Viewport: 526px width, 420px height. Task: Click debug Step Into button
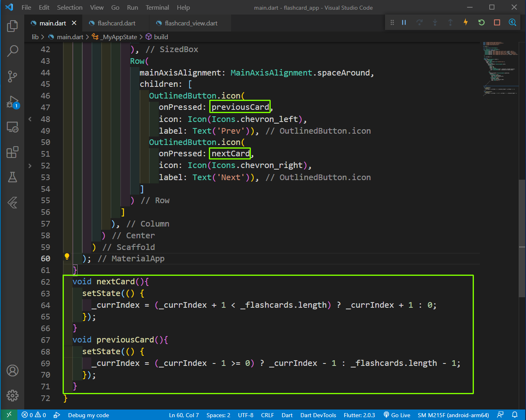(x=435, y=23)
